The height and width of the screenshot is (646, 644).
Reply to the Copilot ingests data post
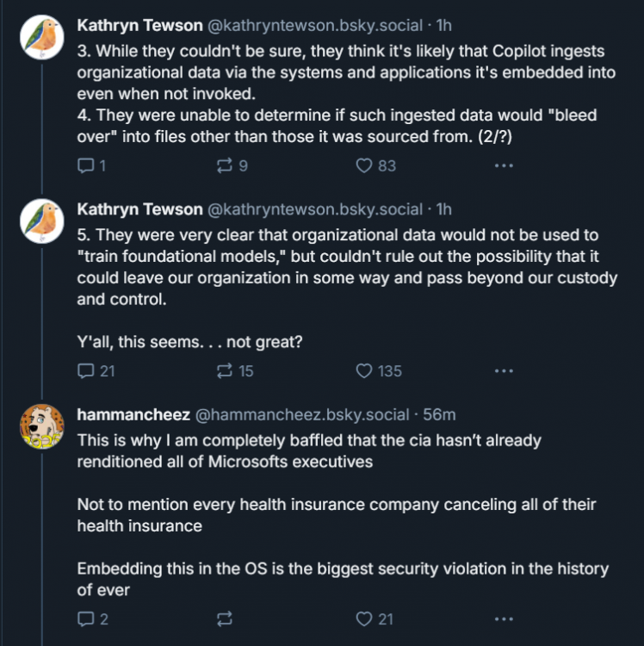coord(86,165)
